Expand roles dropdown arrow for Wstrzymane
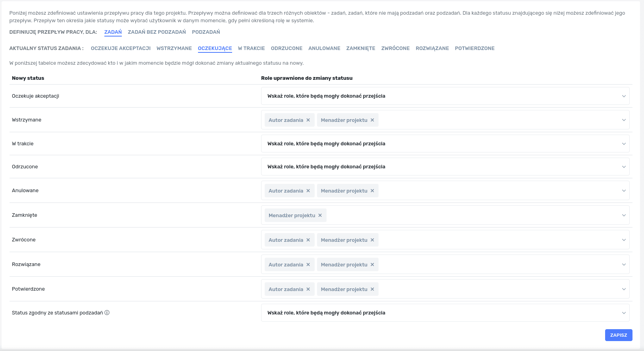Screen dimensions: 644x351 (624, 120)
